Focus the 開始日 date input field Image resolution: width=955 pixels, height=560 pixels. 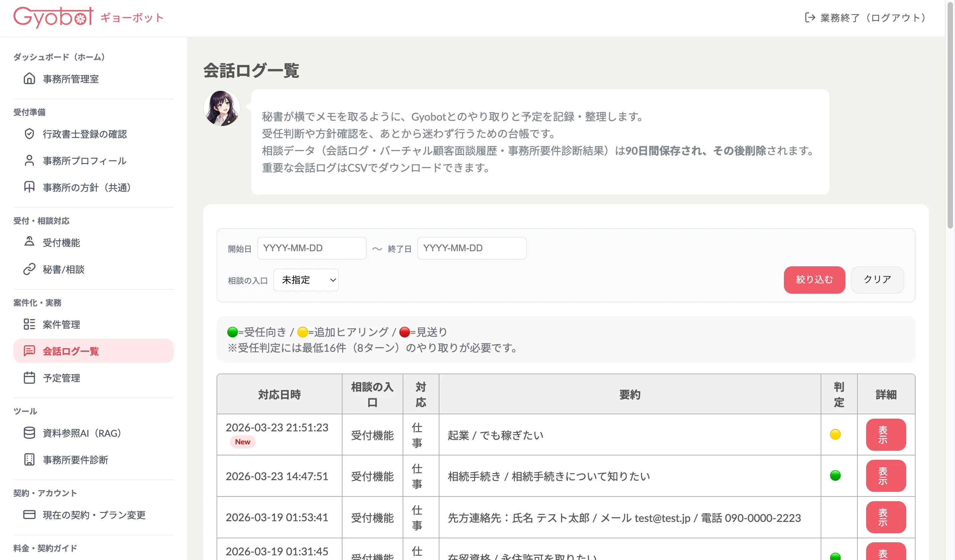coord(311,248)
